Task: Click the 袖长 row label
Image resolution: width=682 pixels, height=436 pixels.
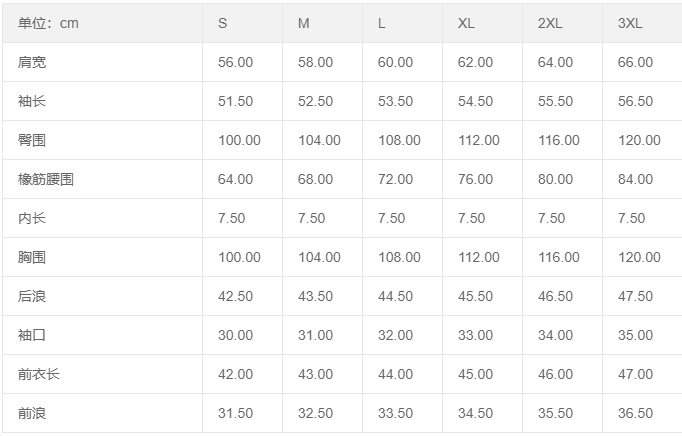Action: pos(32,101)
